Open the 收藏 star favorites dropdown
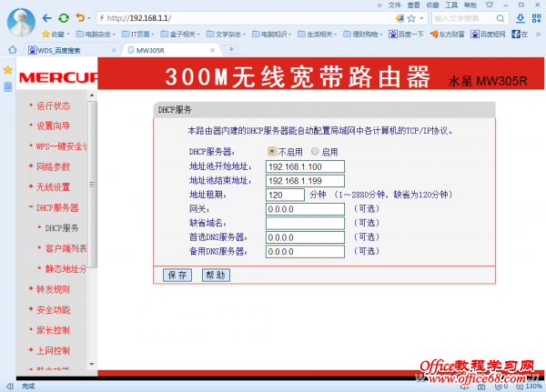 [56, 35]
